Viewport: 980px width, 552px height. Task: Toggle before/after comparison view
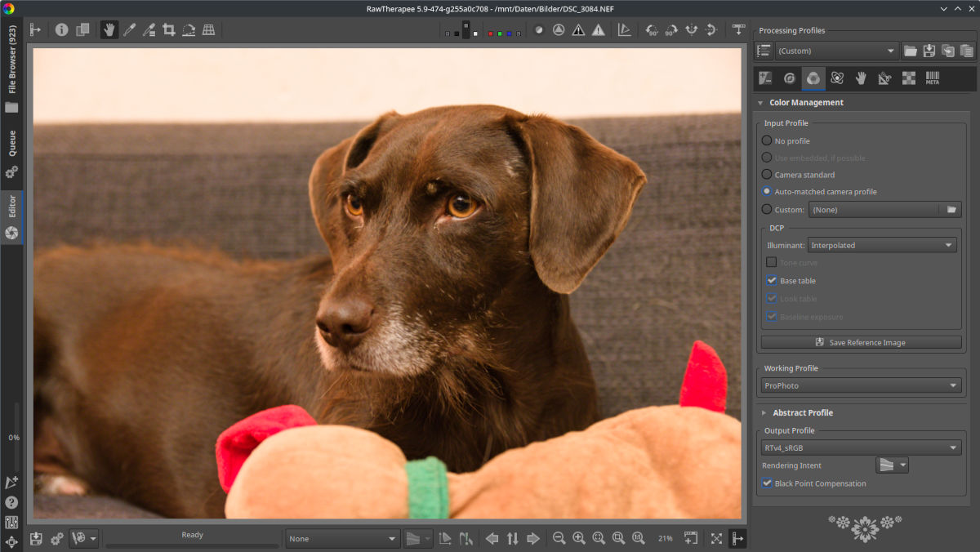click(82, 30)
